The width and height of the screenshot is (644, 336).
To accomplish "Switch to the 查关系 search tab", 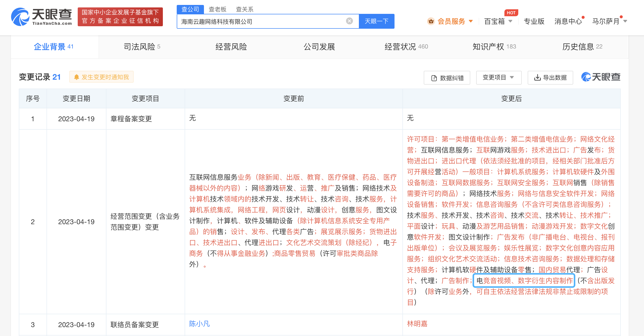I will [x=245, y=9].
